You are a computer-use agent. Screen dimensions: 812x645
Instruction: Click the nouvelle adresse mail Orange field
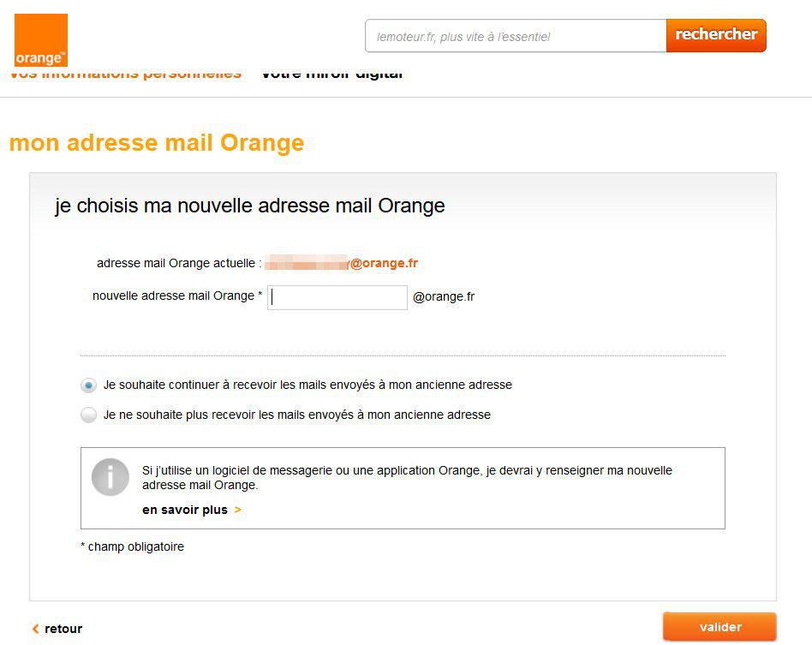click(337, 297)
